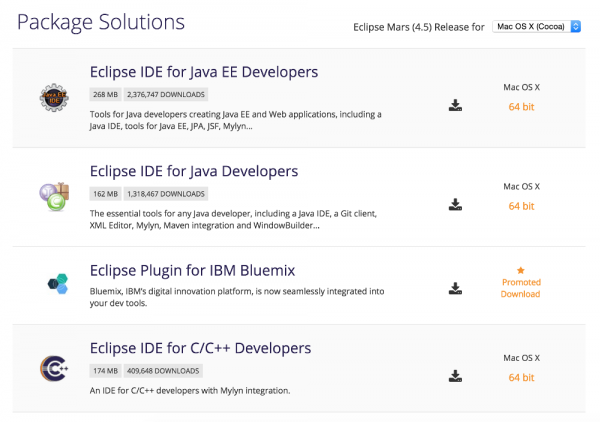This screenshot has height=422, width=600.
Task: Click Mac OS X label in C/C++ row
Action: (521, 358)
